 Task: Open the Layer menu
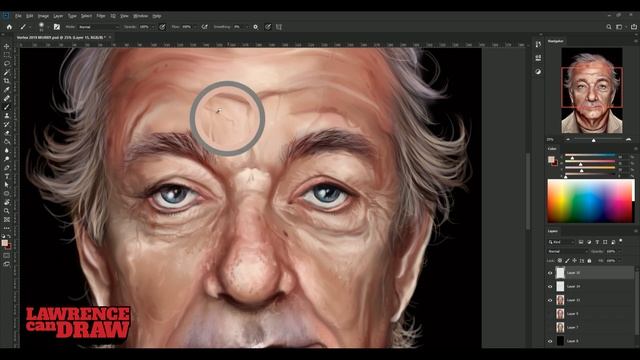pos(58,16)
